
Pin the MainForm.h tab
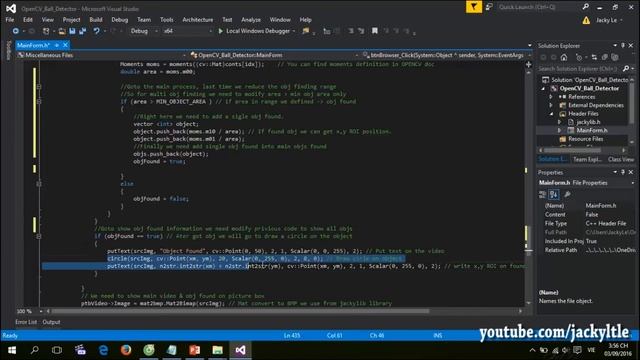[57, 45]
